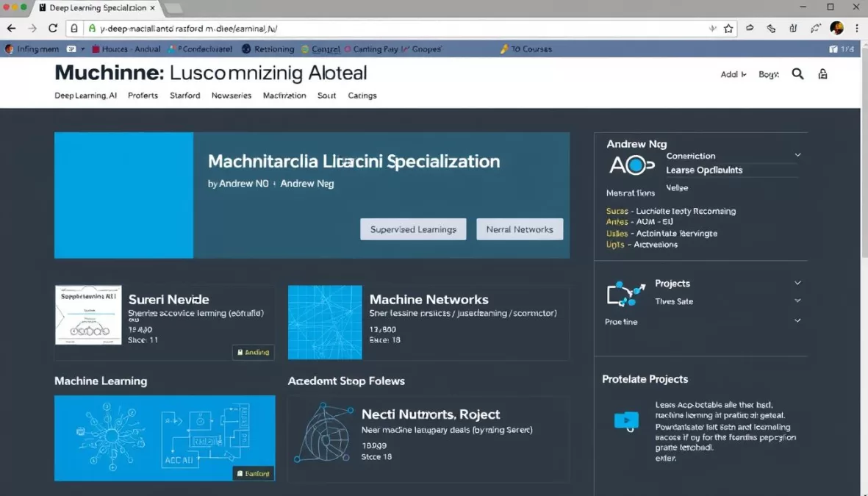Click the browser profile avatar
This screenshot has height=496, width=868.
(836, 28)
